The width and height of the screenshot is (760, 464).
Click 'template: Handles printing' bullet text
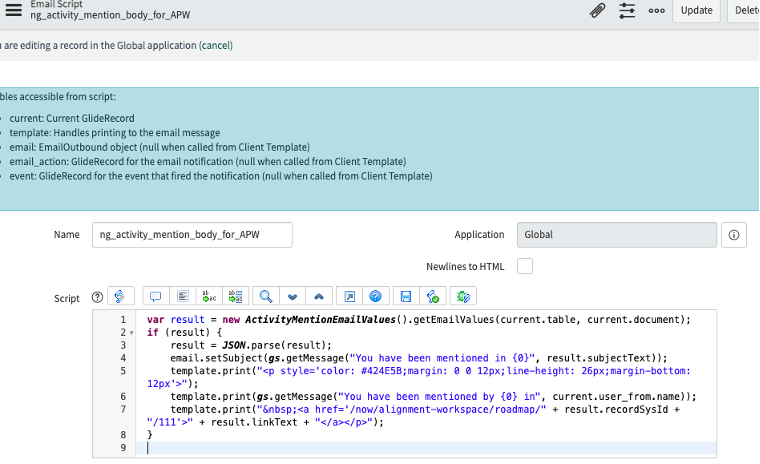[x=114, y=133]
